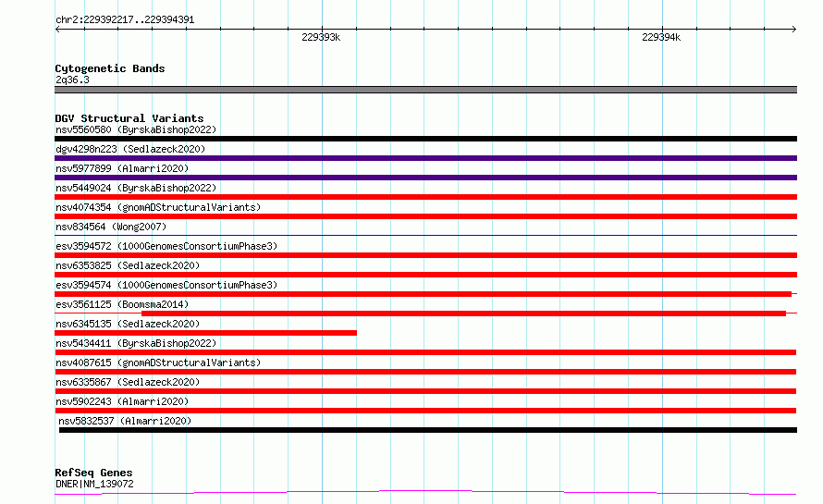Select red bar under nsv4087615
The height and width of the screenshot is (504, 823).
click(x=425, y=372)
